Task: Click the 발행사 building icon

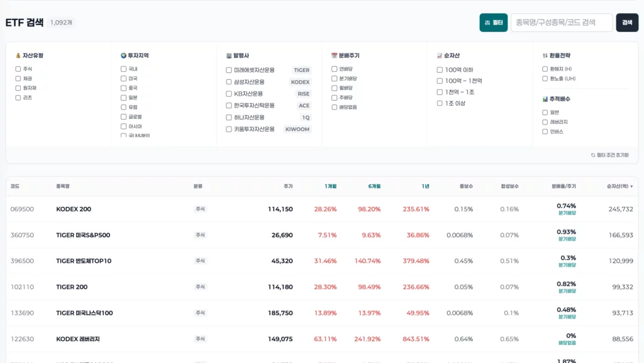Action: point(229,55)
